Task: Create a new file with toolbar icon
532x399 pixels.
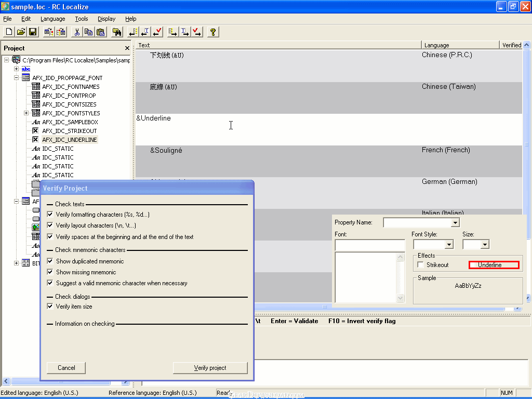Action: (x=9, y=32)
